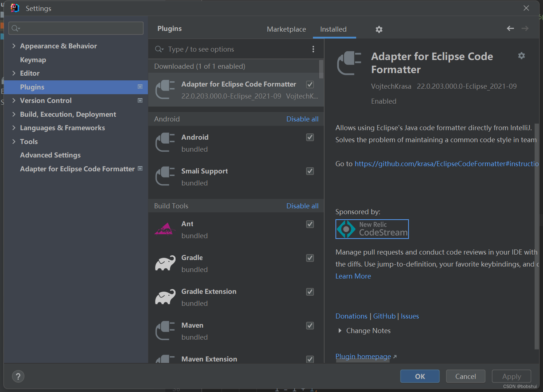Click project icon beside Adapter for Eclipse Code Formatter

click(x=140, y=168)
